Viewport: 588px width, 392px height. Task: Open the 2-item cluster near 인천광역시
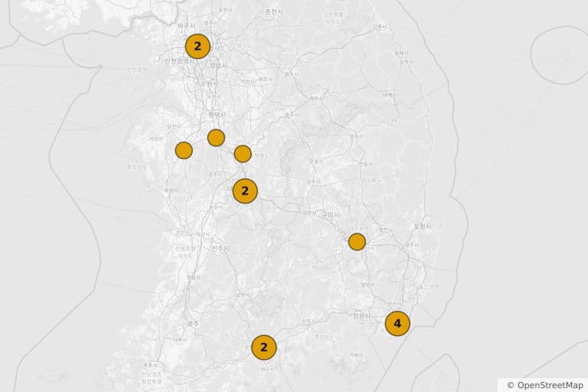[198, 47]
